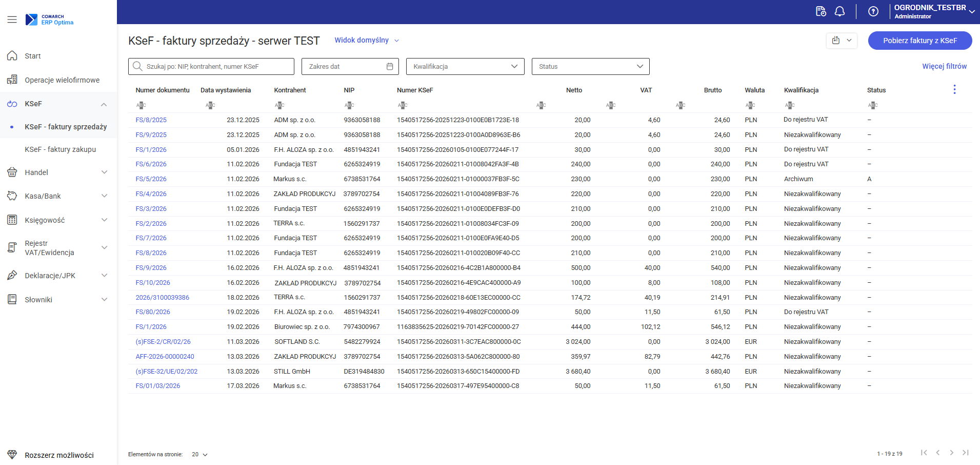The image size is (980, 465).
Task: Go to Start in the sidebar
Action: click(x=33, y=56)
